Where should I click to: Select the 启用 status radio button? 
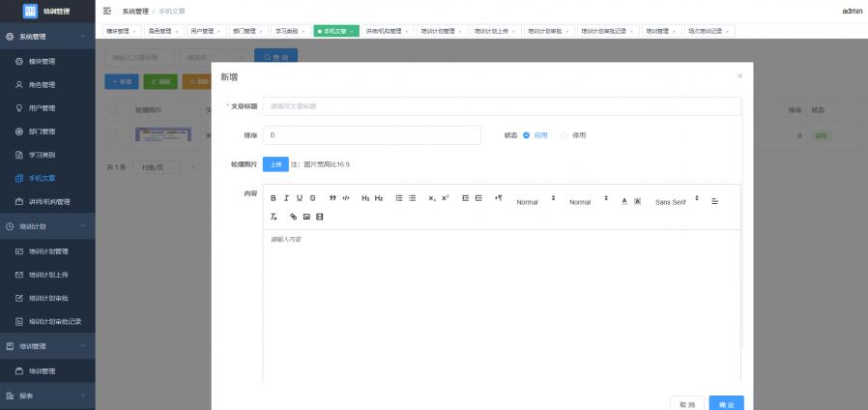[x=527, y=135]
